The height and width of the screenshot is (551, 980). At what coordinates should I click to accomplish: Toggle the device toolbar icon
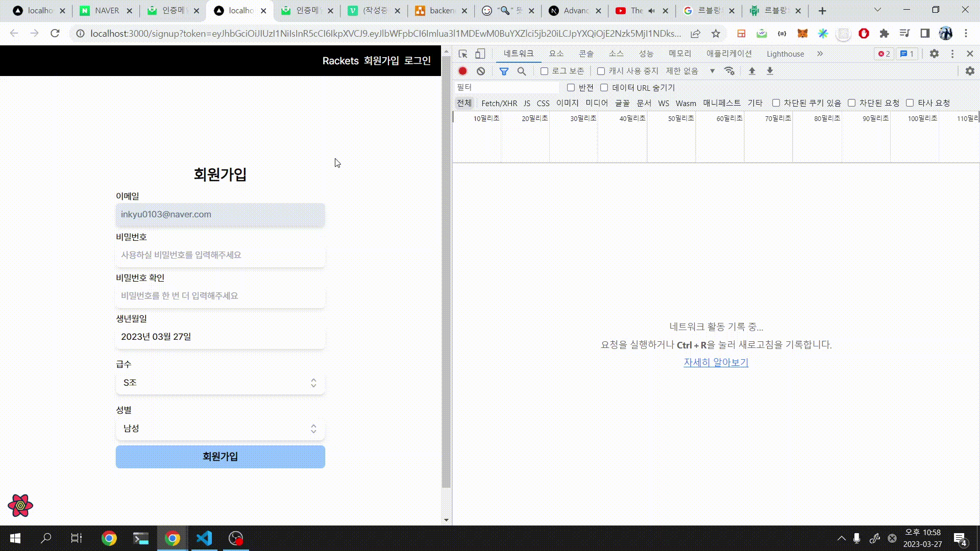480,54
